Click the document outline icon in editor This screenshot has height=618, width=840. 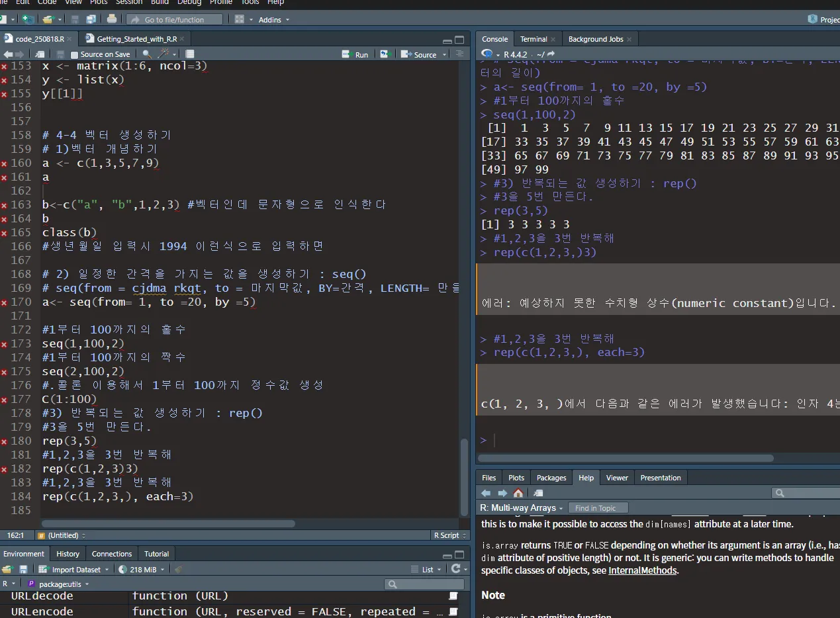[459, 54]
